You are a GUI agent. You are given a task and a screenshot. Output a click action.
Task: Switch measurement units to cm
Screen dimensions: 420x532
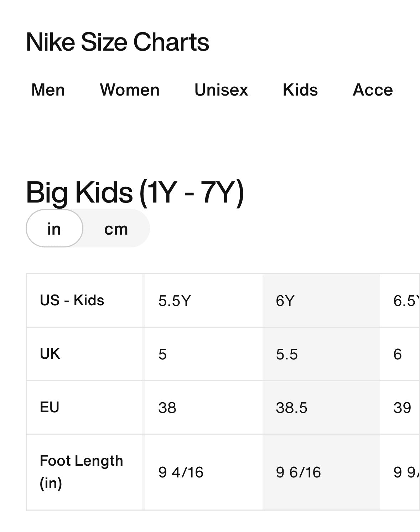click(x=116, y=229)
